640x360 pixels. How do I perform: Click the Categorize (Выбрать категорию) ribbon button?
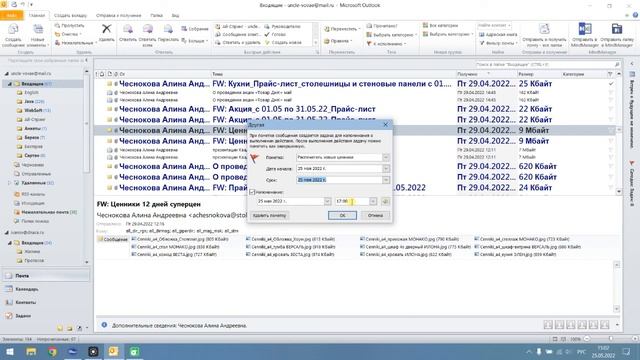click(x=392, y=35)
